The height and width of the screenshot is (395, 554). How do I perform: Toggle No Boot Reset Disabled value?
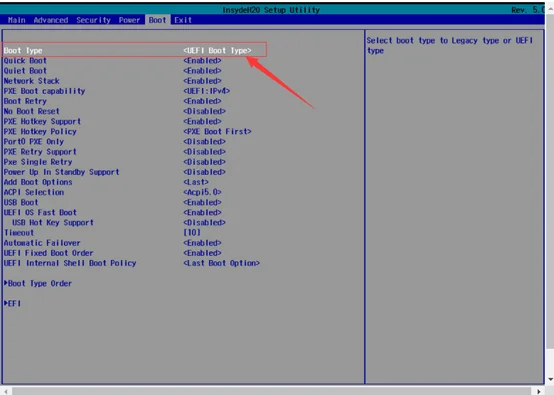(204, 111)
